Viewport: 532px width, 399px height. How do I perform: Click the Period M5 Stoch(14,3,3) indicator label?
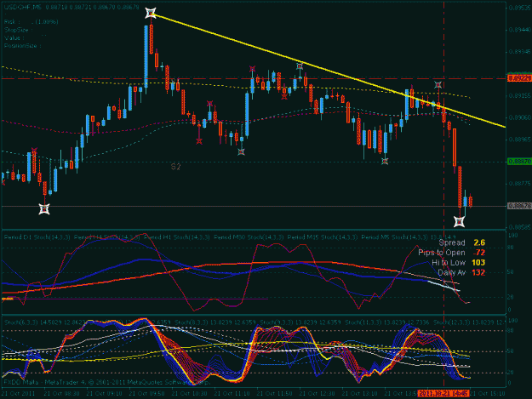point(395,237)
